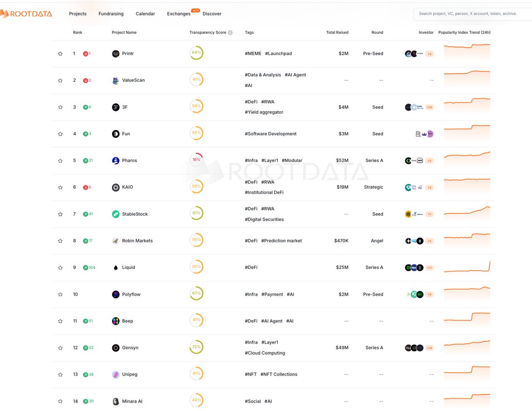The height and width of the screenshot is (411, 532).
Task: Star the Pharos project row
Action: [x=60, y=161]
